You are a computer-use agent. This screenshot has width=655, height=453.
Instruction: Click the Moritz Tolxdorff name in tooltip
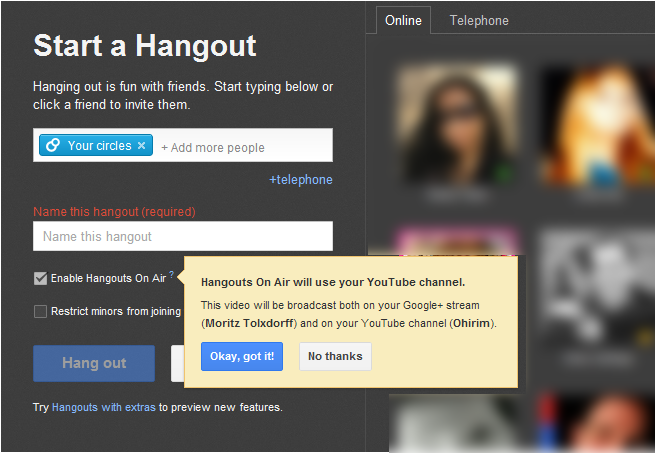pos(251,323)
